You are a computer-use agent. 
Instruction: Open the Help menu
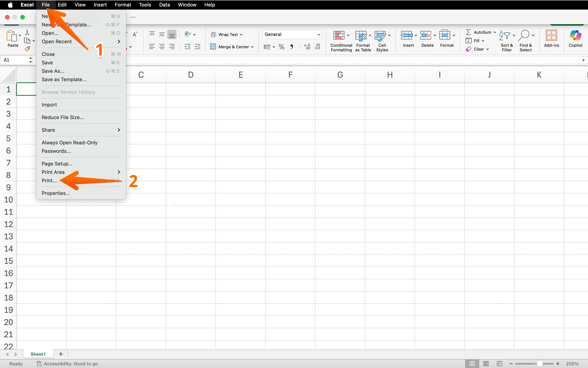tap(209, 5)
